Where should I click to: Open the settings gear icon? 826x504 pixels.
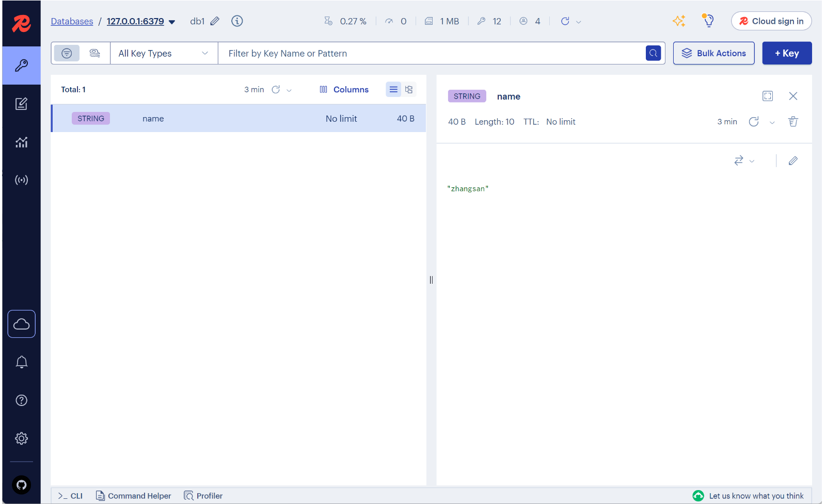tap(21, 438)
